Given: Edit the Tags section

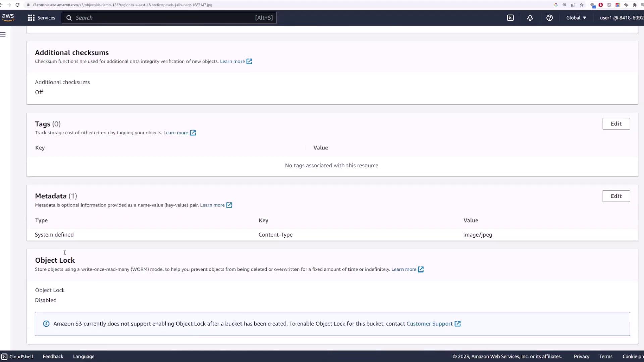Looking at the screenshot, I should pos(616,124).
